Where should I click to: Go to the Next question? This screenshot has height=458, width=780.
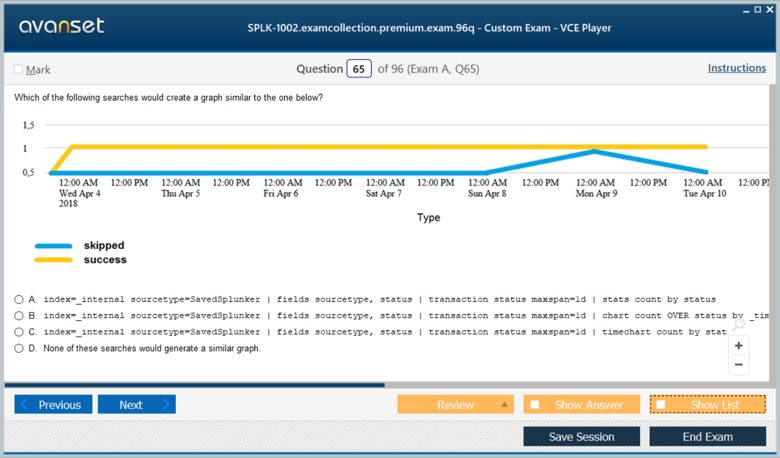[137, 404]
